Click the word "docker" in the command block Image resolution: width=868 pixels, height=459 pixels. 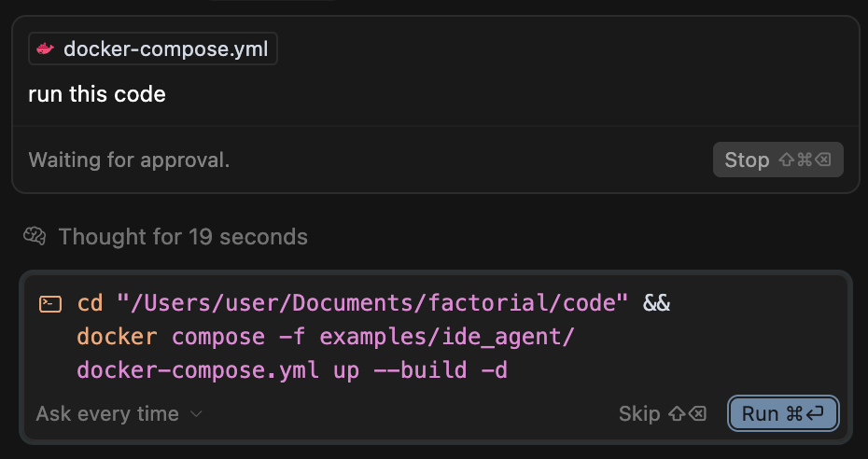tap(117, 337)
